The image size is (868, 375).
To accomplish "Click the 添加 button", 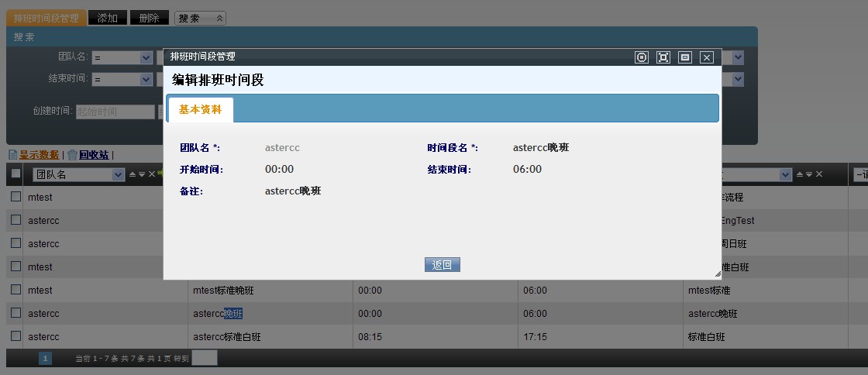I will click(x=108, y=18).
